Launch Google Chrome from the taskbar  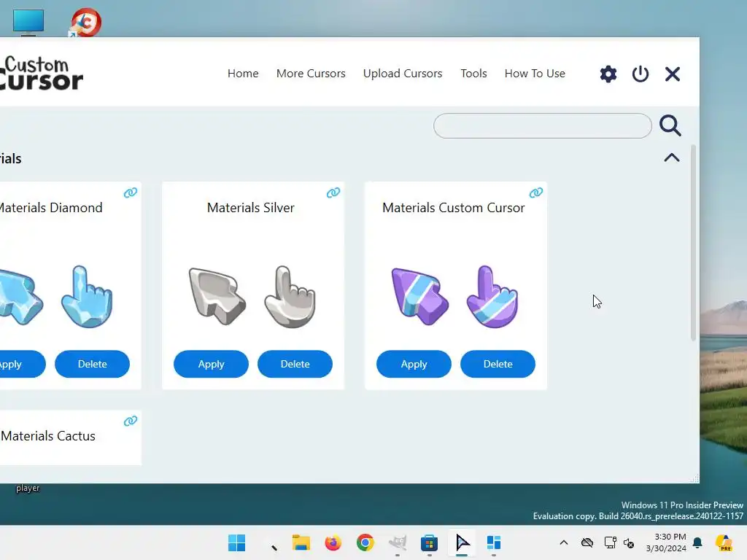pos(365,542)
